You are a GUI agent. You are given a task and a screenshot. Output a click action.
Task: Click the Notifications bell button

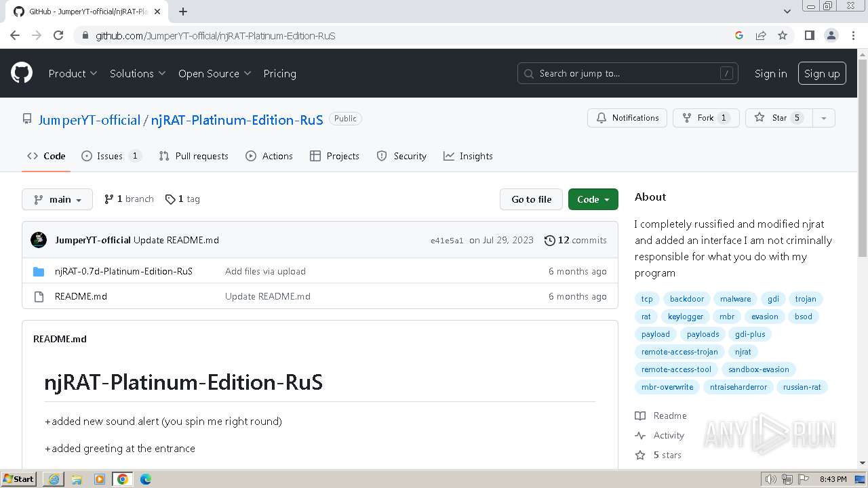click(x=627, y=118)
